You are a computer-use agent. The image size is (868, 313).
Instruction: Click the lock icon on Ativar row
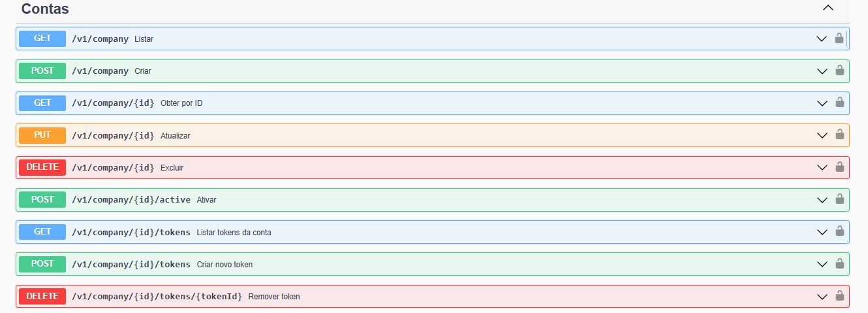point(839,199)
